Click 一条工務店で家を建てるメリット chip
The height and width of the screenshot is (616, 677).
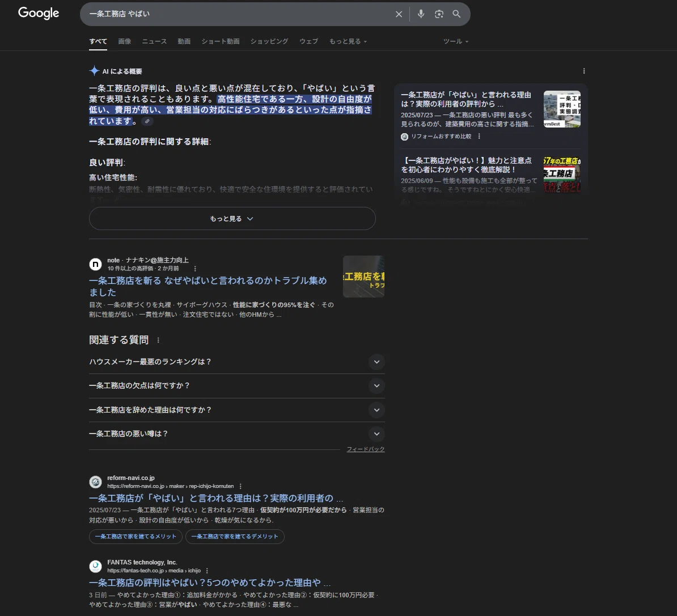click(136, 536)
